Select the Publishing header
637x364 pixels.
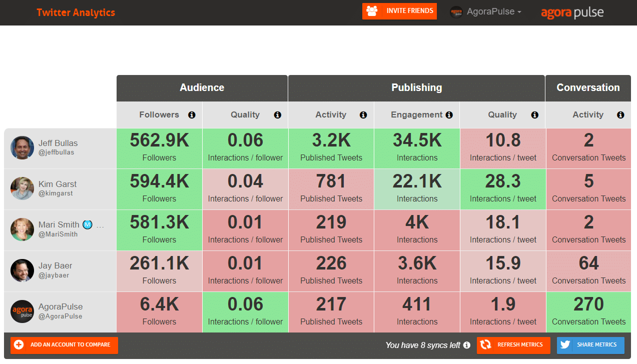point(416,88)
